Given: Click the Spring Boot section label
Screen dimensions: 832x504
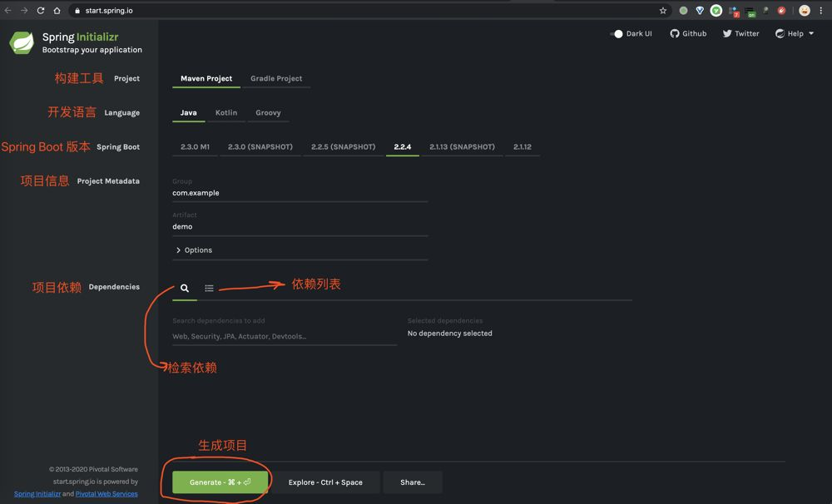Looking at the screenshot, I should (118, 147).
